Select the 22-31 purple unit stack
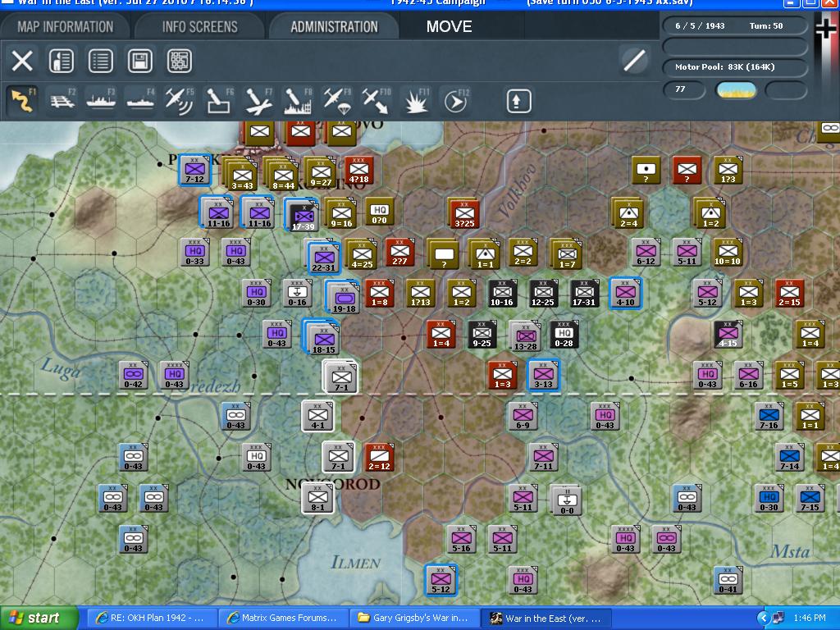The image size is (840, 630). [323, 257]
